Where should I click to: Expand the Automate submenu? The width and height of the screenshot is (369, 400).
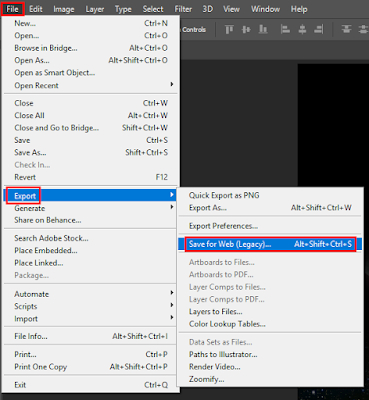click(x=91, y=294)
